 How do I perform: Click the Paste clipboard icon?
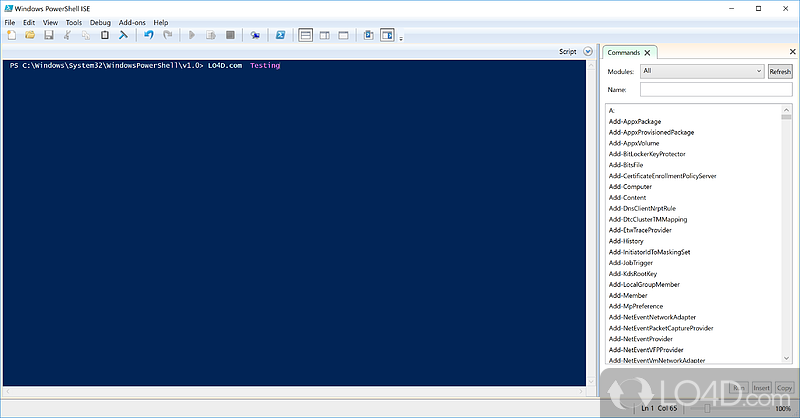[x=104, y=35]
